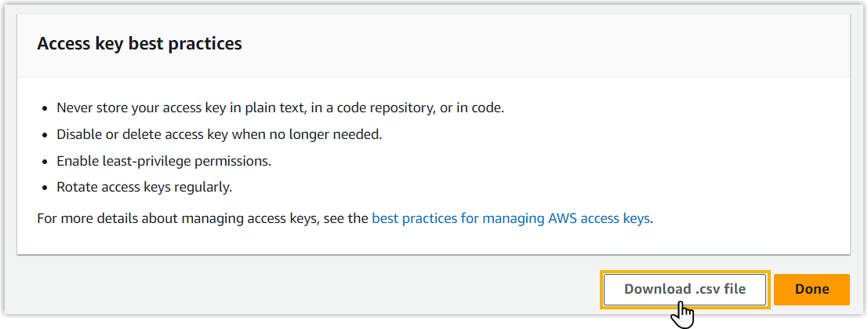Click the "Access key best practices" heading
Viewport: 868px width, 329px height.
[x=140, y=44]
